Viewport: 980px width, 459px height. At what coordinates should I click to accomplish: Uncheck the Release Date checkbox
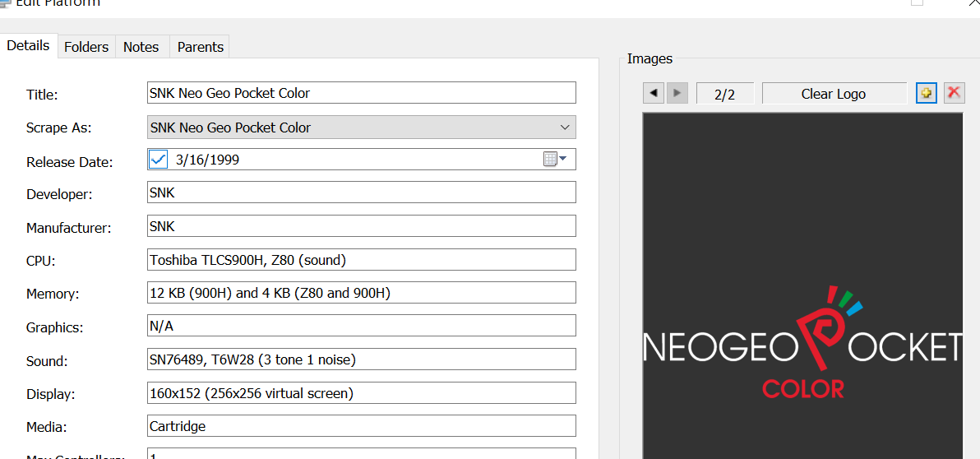pos(159,160)
